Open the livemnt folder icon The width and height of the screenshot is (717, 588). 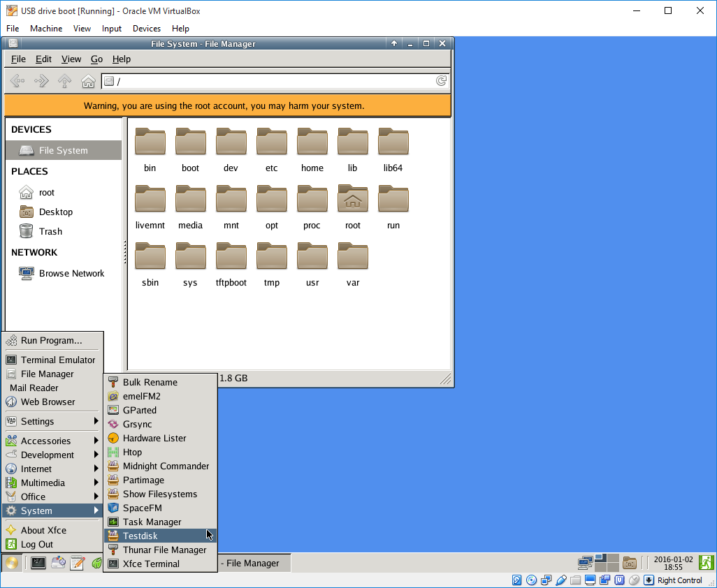pos(150,199)
